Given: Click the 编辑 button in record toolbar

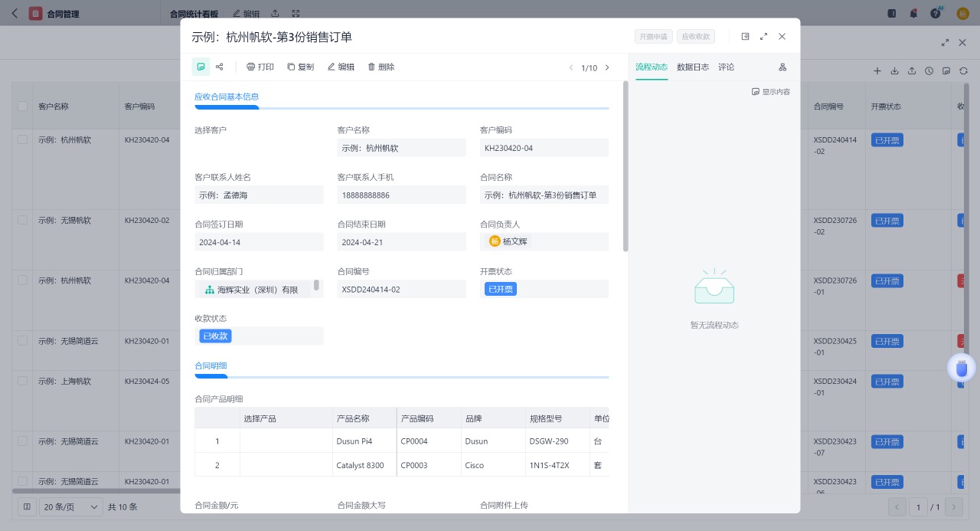Looking at the screenshot, I should pos(340,67).
